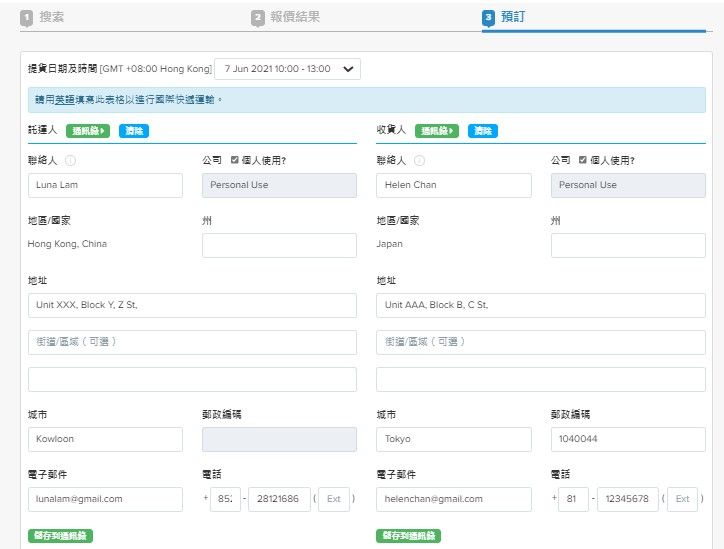Go to step 1 搜索 tab

(48, 17)
